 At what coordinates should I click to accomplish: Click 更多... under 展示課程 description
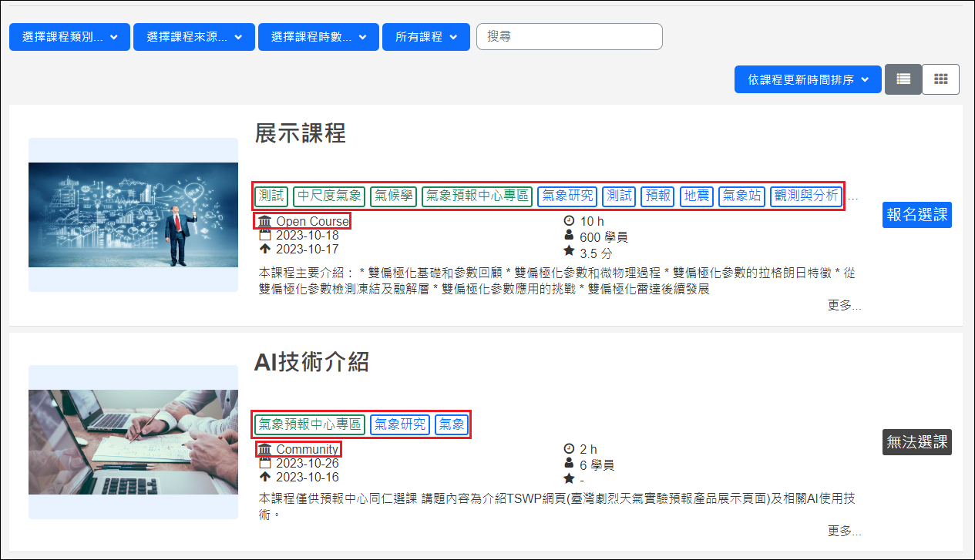(845, 305)
